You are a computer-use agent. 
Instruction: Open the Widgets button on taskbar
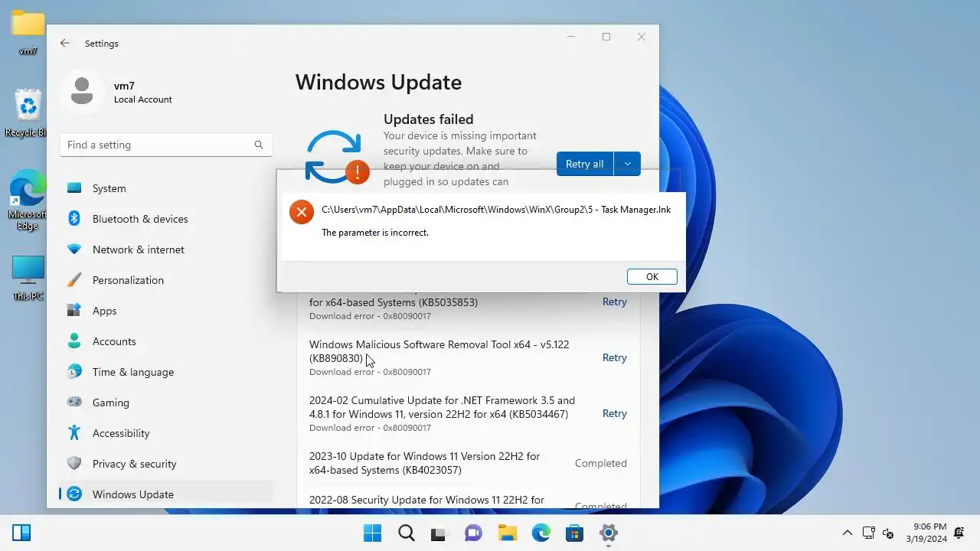click(x=21, y=533)
